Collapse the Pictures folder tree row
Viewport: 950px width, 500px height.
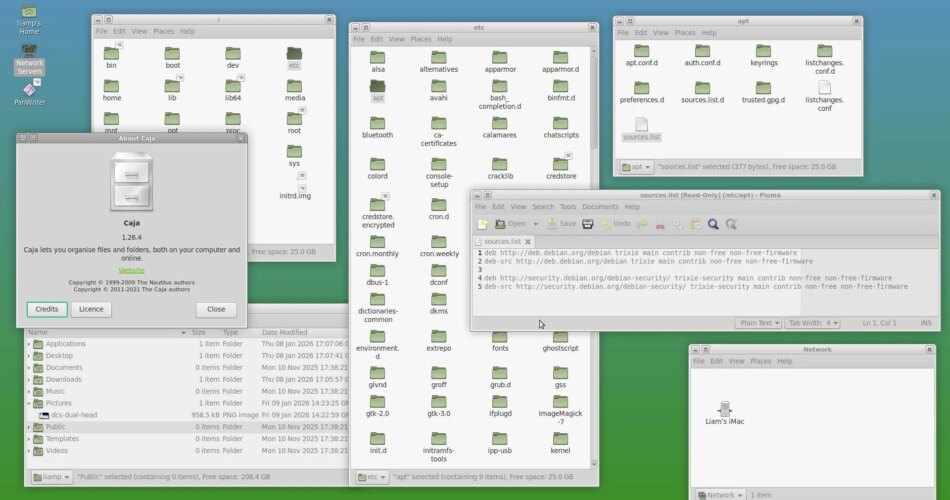tap(28, 403)
